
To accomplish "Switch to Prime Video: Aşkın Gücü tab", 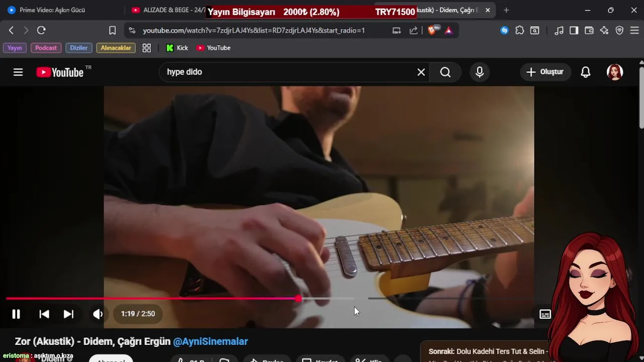I will point(61,10).
